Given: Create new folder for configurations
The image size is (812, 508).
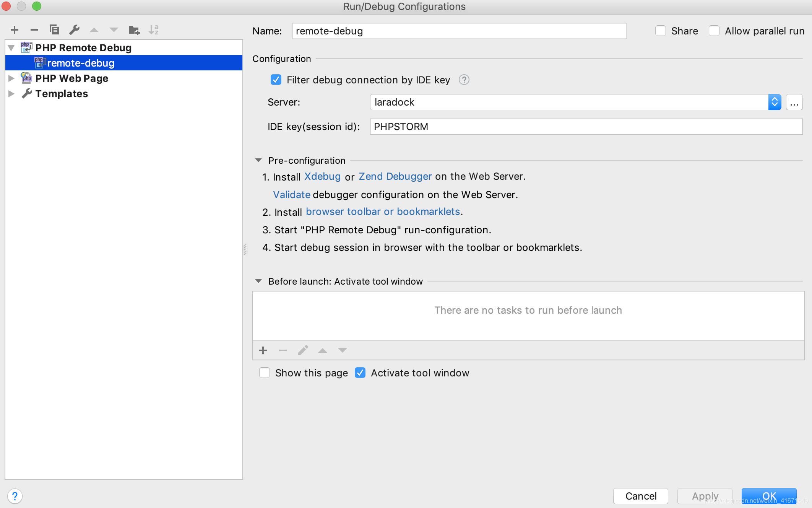Looking at the screenshot, I should 134,30.
